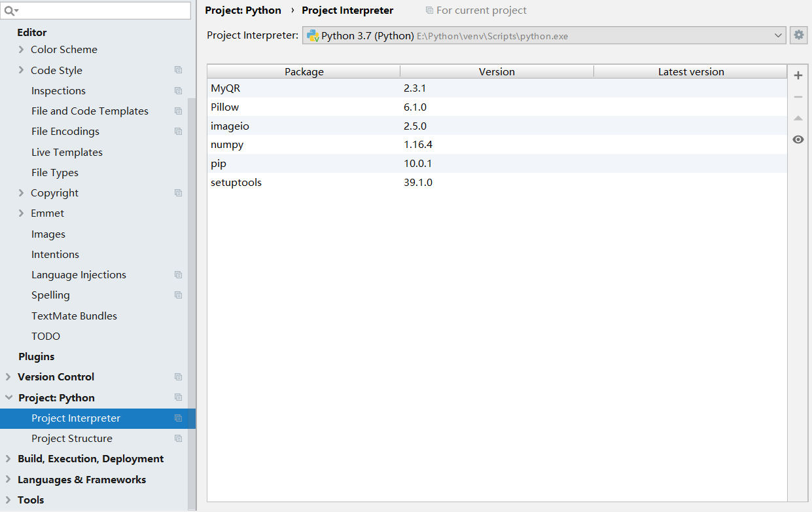Image resolution: width=812 pixels, height=512 pixels.
Task: Click Latest version column header
Action: tap(690, 71)
